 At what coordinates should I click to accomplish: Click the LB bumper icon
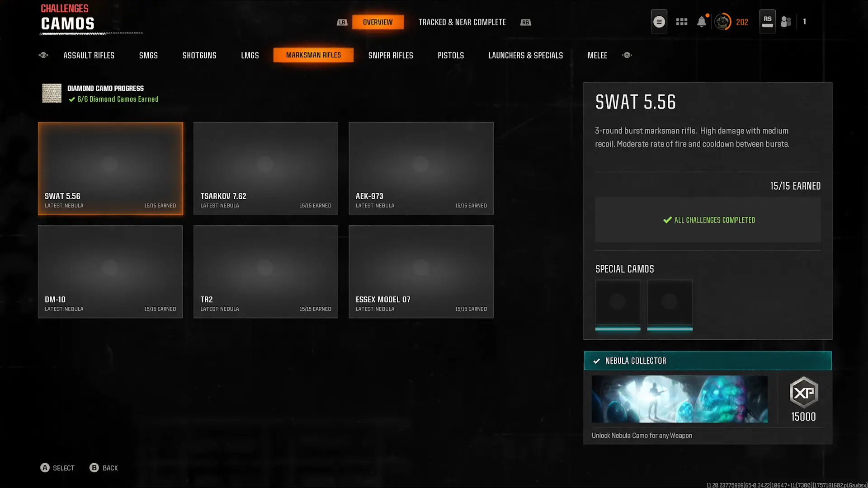342,22
